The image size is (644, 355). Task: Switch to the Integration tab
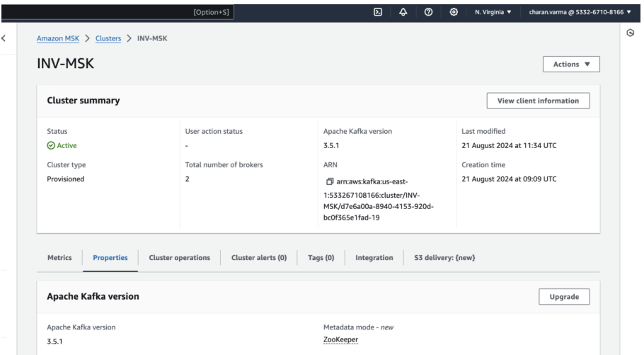pyautogui.click(x=374, y=257)
